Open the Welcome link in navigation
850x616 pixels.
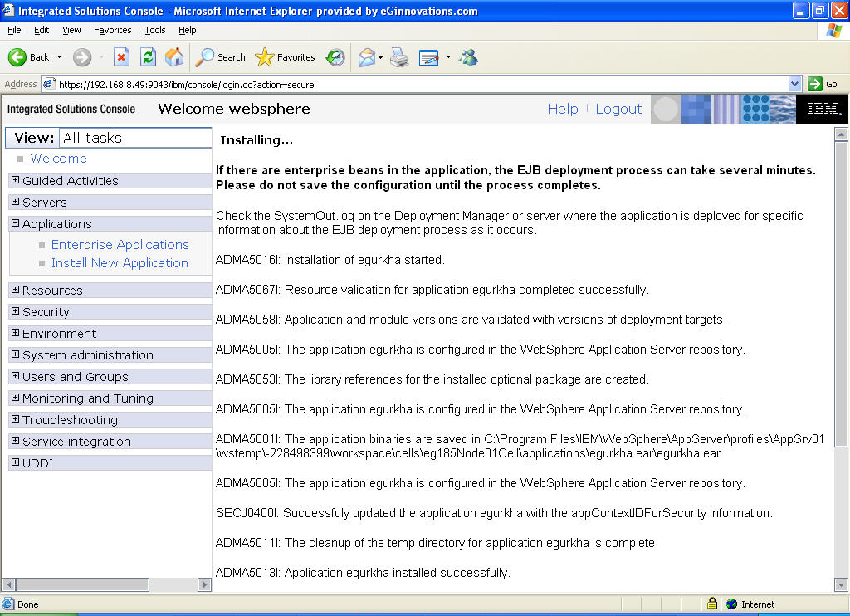click(59, 159)
